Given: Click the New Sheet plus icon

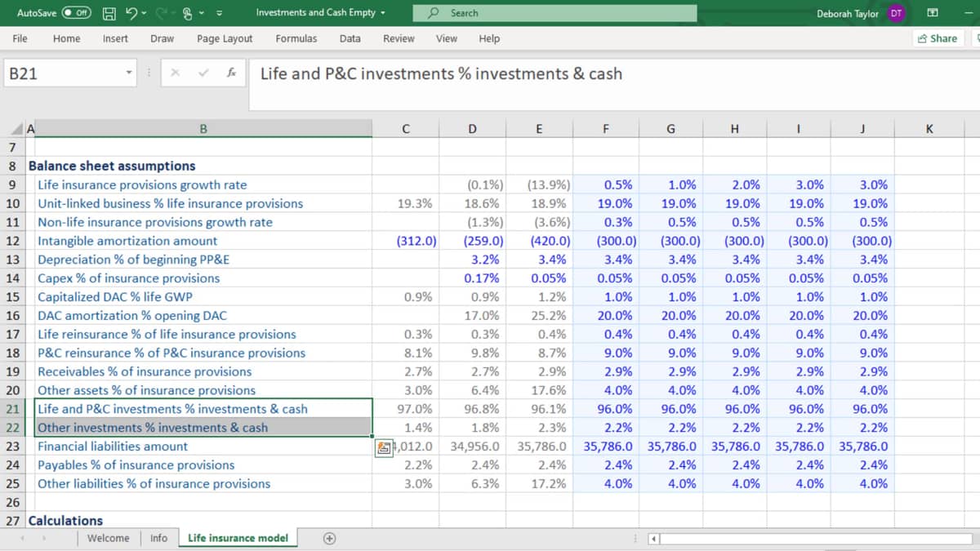Looking at the screenshot, I should click(x=329, y=538).
